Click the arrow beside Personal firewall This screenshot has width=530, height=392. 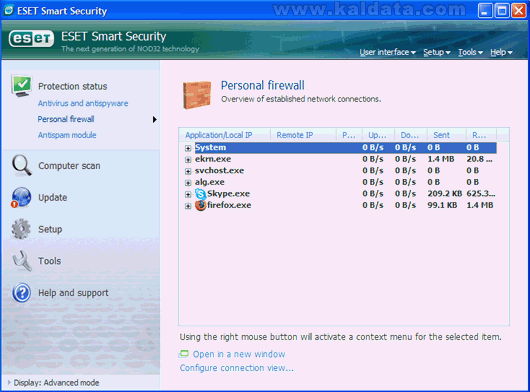(154, 119)
